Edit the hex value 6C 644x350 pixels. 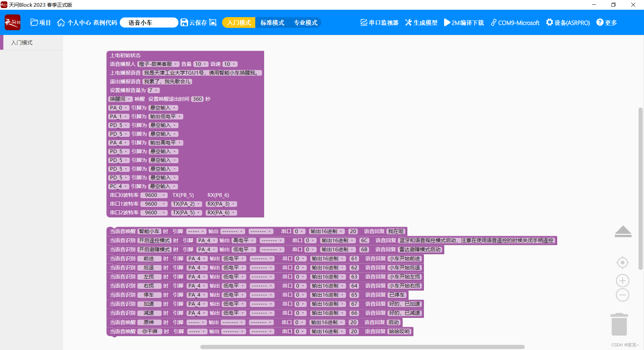[364, 240]
